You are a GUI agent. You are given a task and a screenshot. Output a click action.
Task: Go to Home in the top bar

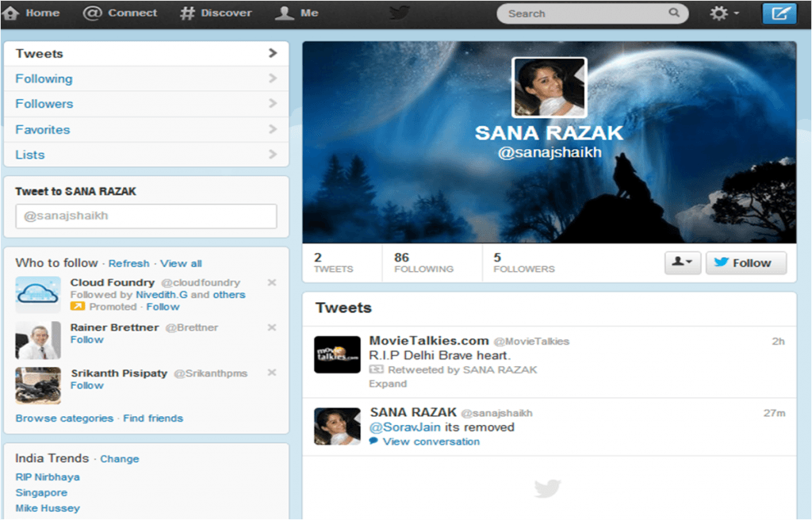click(x=32, y=13)
